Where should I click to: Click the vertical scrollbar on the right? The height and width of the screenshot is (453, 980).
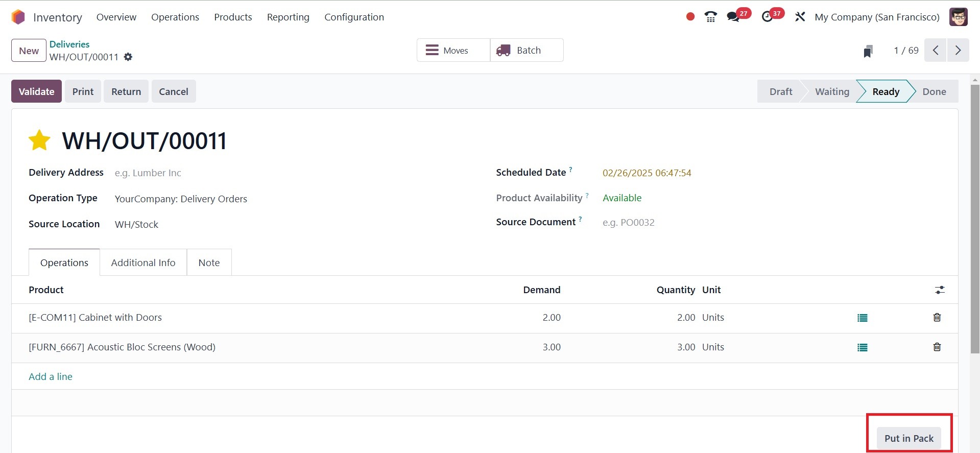pos(974,220)
